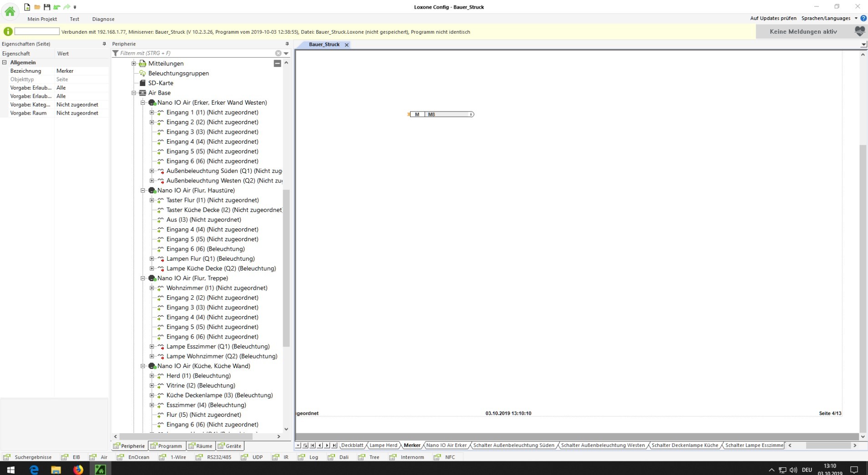Open the Suchergebnisse output panel
The height and width of the screenshot is (475, 868).
28,457
